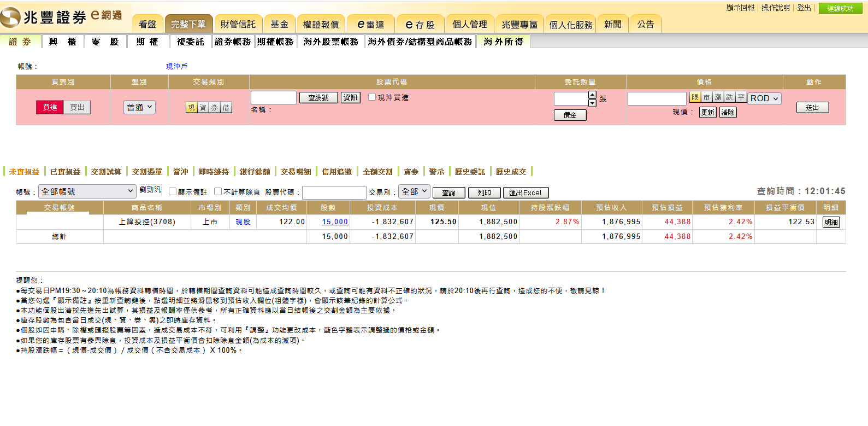
Task: Click the 送出 submit order button
Action: coord(812,108)
